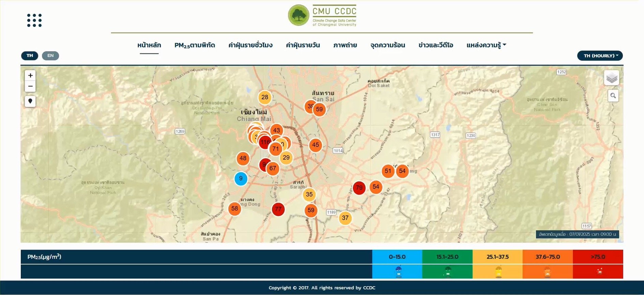Click the locate-me pin icon

30,101
